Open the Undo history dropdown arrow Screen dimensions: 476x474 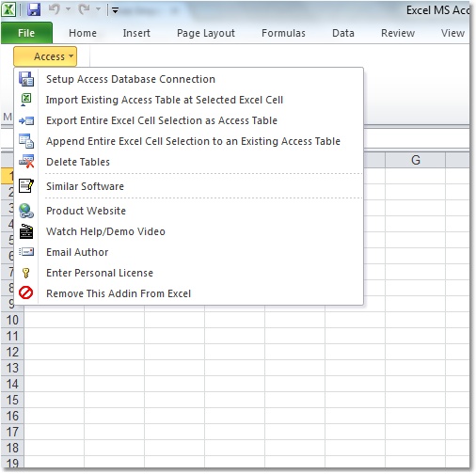[68, 9]
